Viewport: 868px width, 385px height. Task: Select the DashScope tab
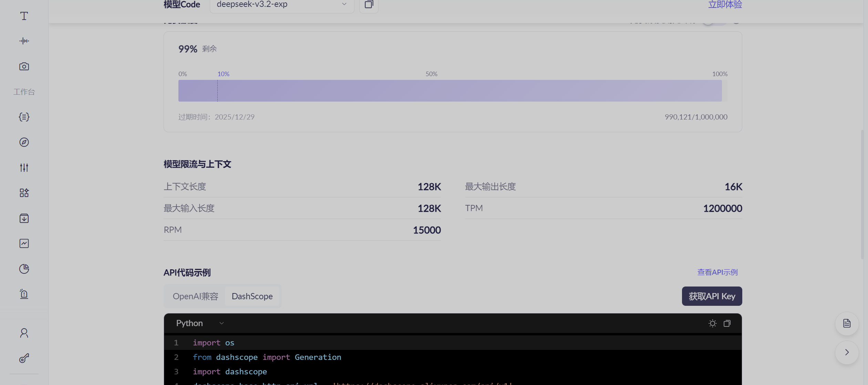(252, 296)
